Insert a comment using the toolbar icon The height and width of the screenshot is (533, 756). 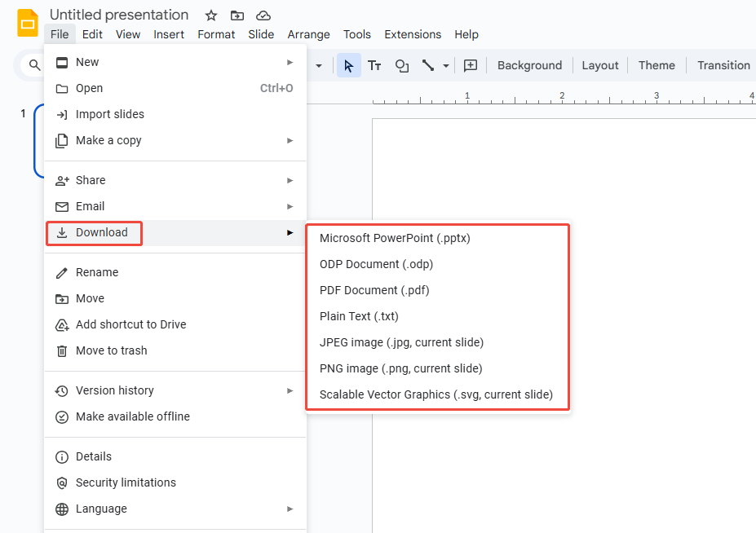[470, 65]
